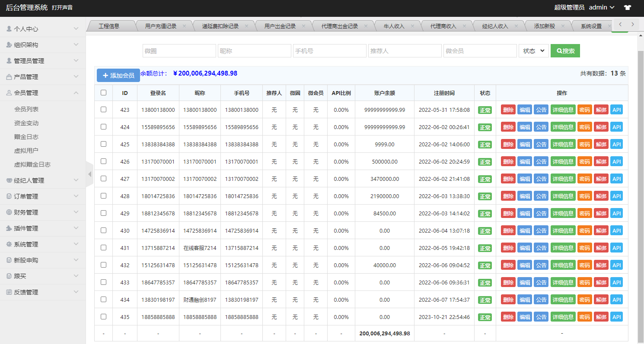Click the 会员管理 user icon

coord(9,93)
